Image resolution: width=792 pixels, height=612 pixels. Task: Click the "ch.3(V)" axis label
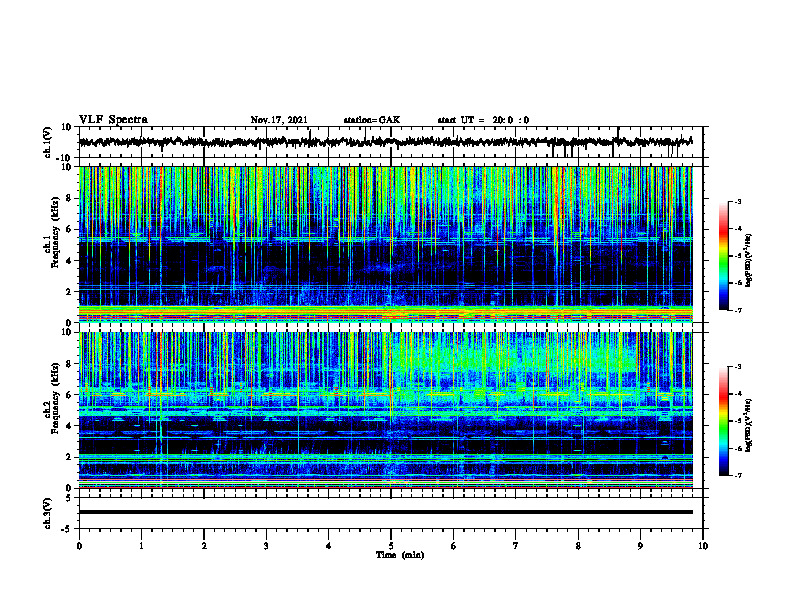pos(48,513)
